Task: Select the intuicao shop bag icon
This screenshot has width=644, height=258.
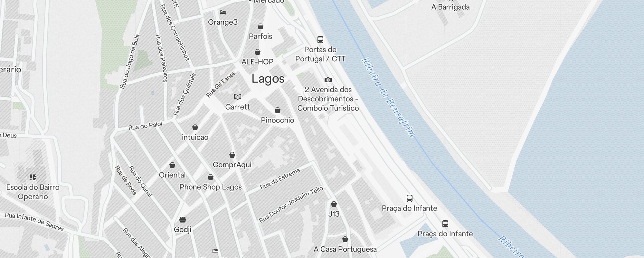Action: pyautogui.click(x=195, y=127)
